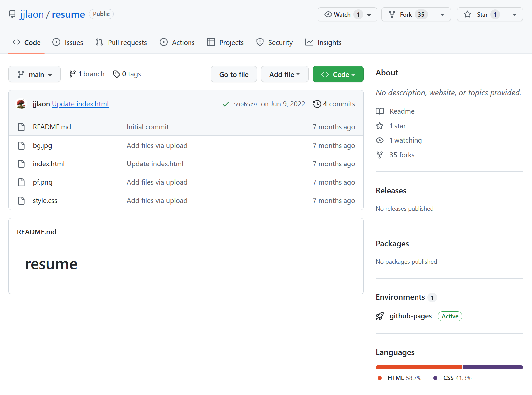Image resolution: width=532 pixels, height=395 pixels.
Task: Click the Watch button
Action: tap(347, 14)
